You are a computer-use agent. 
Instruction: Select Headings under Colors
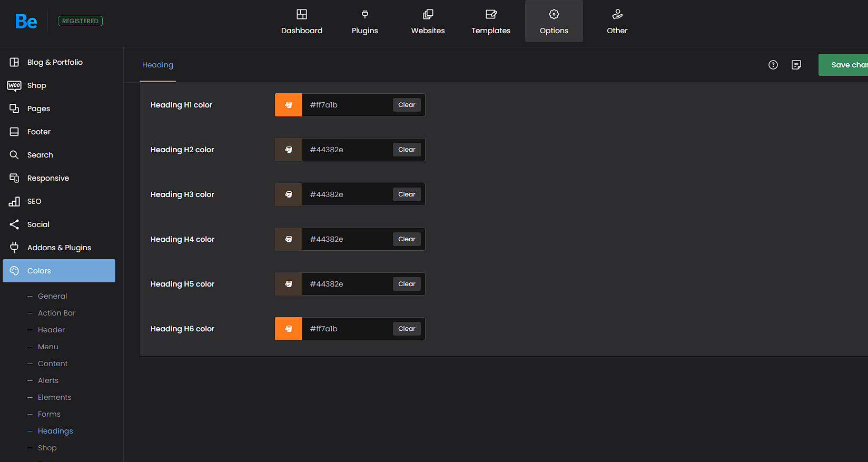[x=55, y=431]
